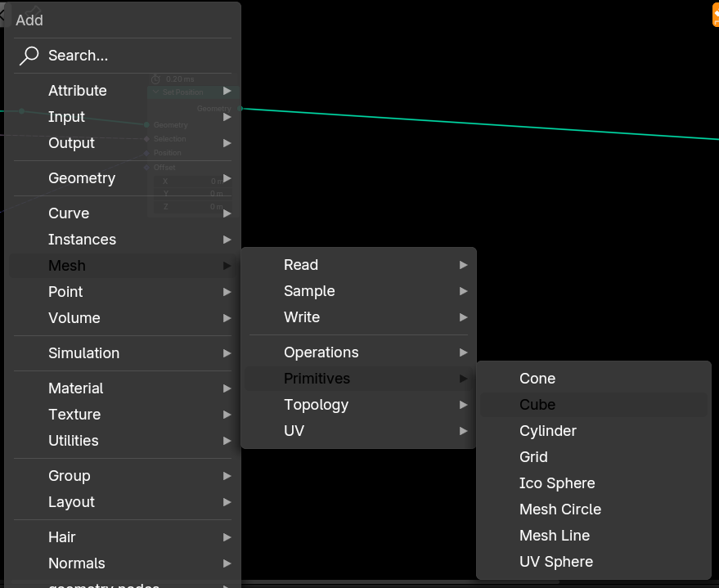Choose the Grid primitive

[x=593, y=457]
